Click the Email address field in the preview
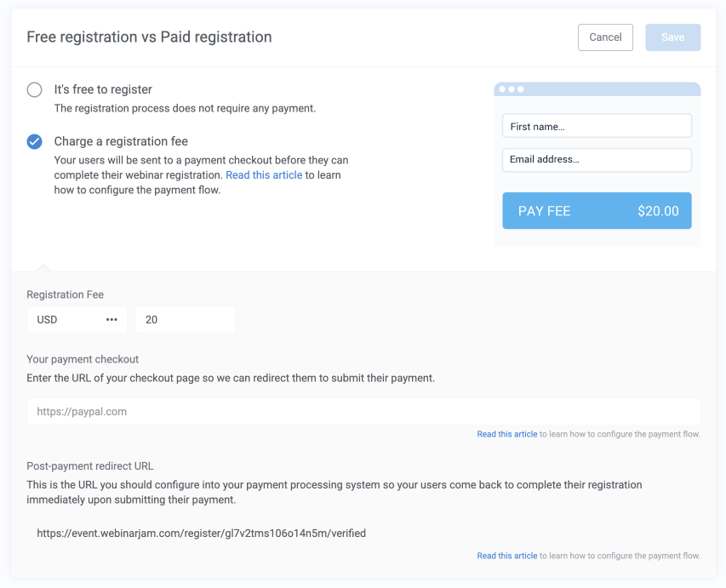This screenshot has width=726, height=588. [596, 159]
